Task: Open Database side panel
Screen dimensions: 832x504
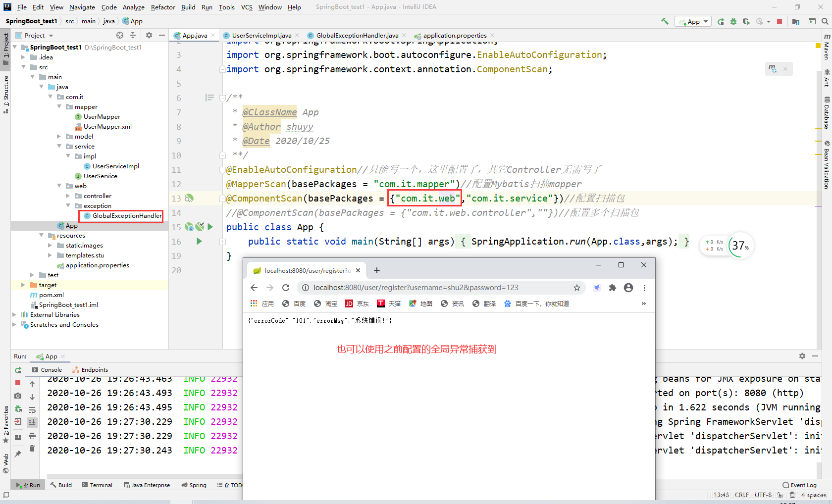Action: 827,113
